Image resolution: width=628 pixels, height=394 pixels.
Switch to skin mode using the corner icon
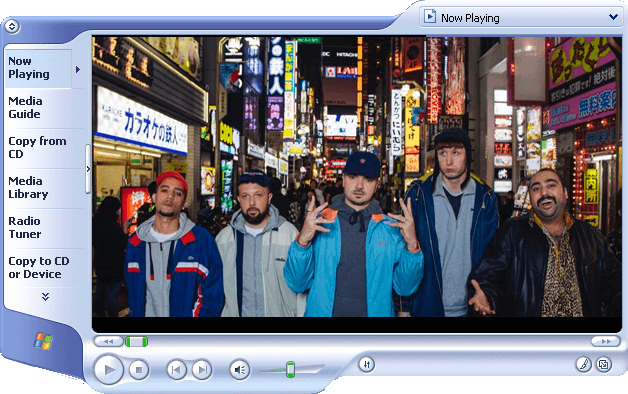pos(604,364)
